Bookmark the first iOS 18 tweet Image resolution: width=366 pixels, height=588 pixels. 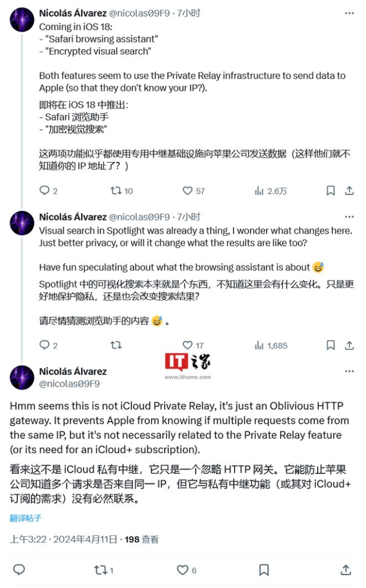[x=330, y=191]
